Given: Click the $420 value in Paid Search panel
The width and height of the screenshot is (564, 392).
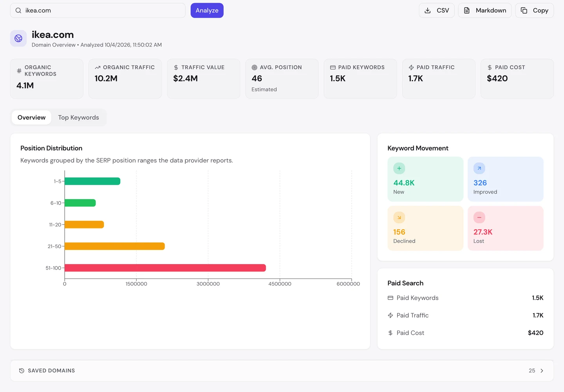Looking at the screenshot, I should [536, 333].
